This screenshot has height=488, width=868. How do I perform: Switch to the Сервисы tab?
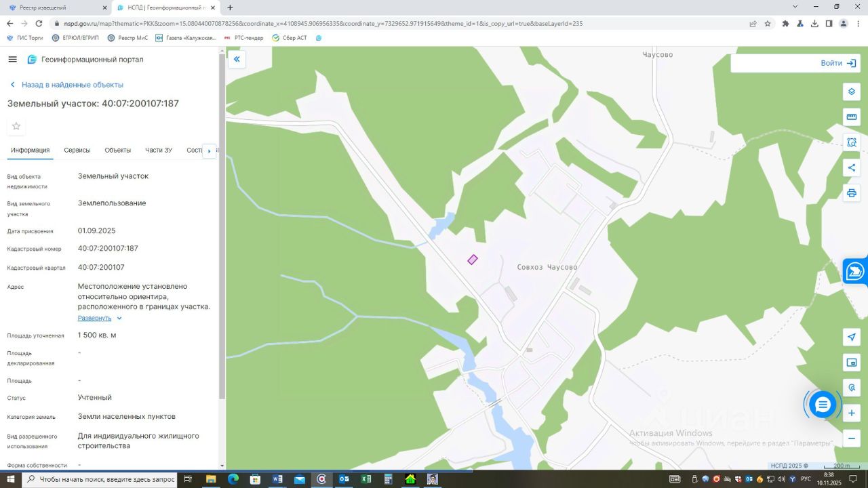(x=77, y=150)
